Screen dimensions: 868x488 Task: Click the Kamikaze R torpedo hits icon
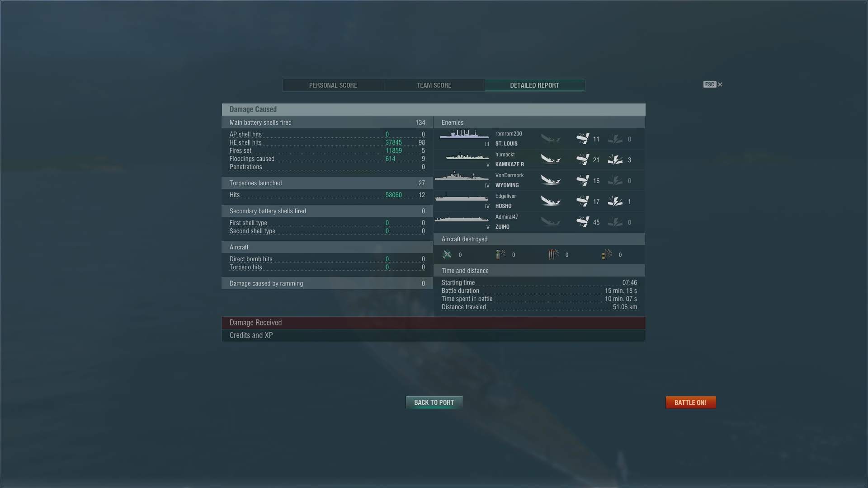(x=615, y=160)
